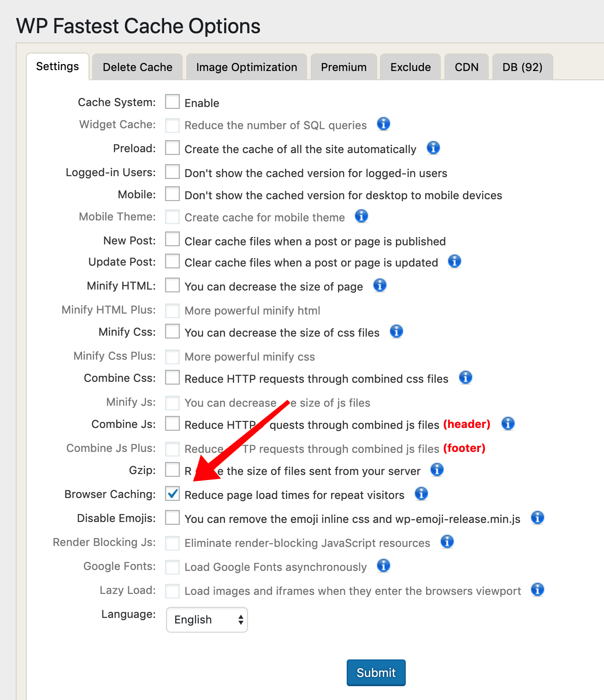
Task: Open the Language dropdown showing English
Action: pyautogui.click(x=207, y=619)
